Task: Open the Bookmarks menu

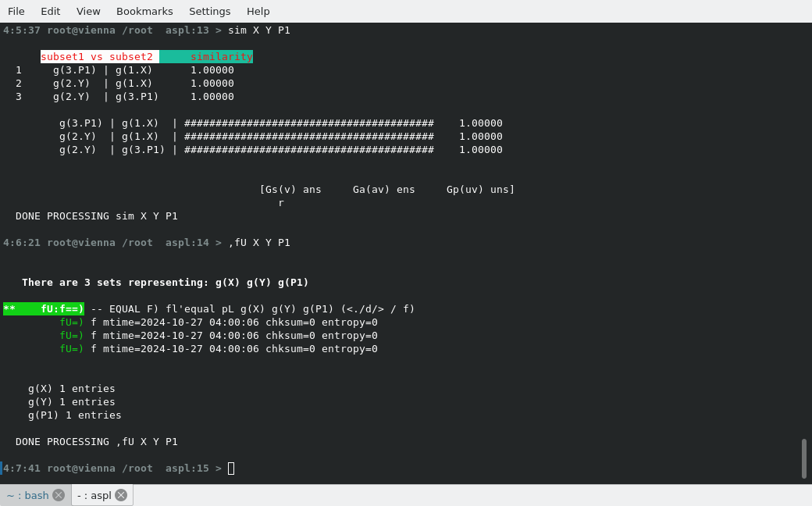Action: (144, 11)
